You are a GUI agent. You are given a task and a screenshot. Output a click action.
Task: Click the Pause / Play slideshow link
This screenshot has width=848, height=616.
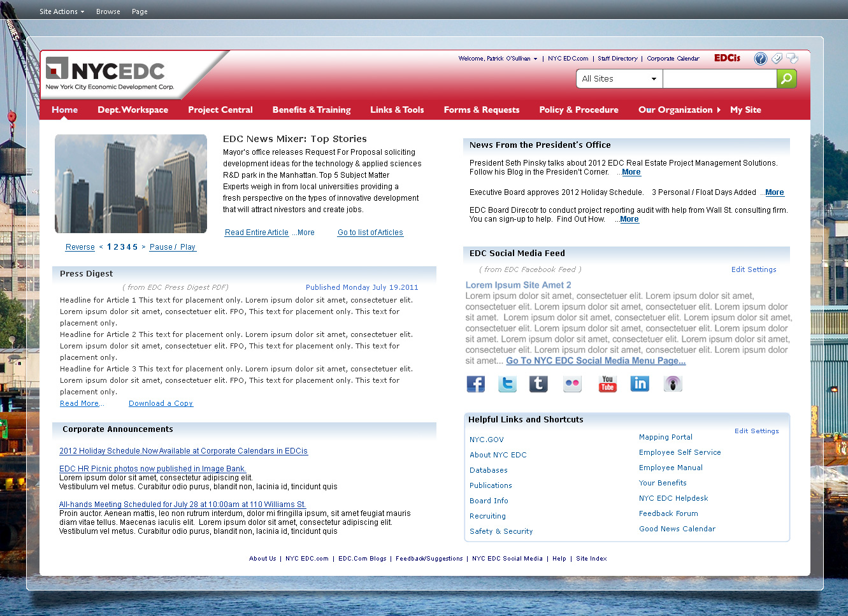[173, 247]
